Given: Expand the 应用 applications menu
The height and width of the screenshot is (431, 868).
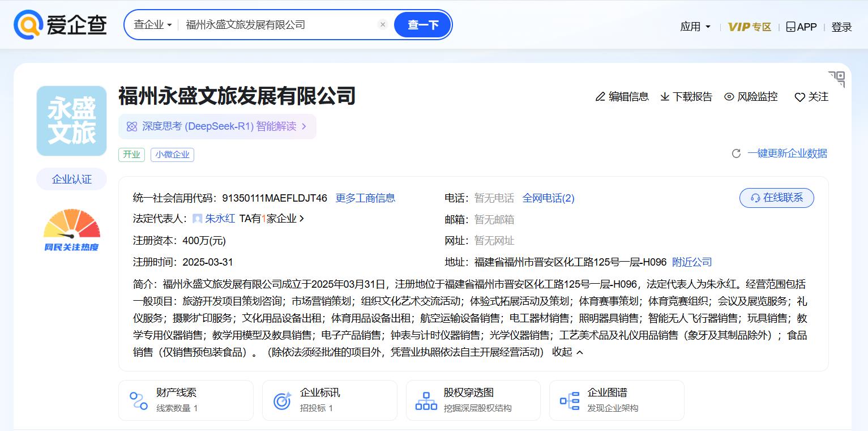Looking at the screenshot, I should pyautogui.click(x=695, y=27).
